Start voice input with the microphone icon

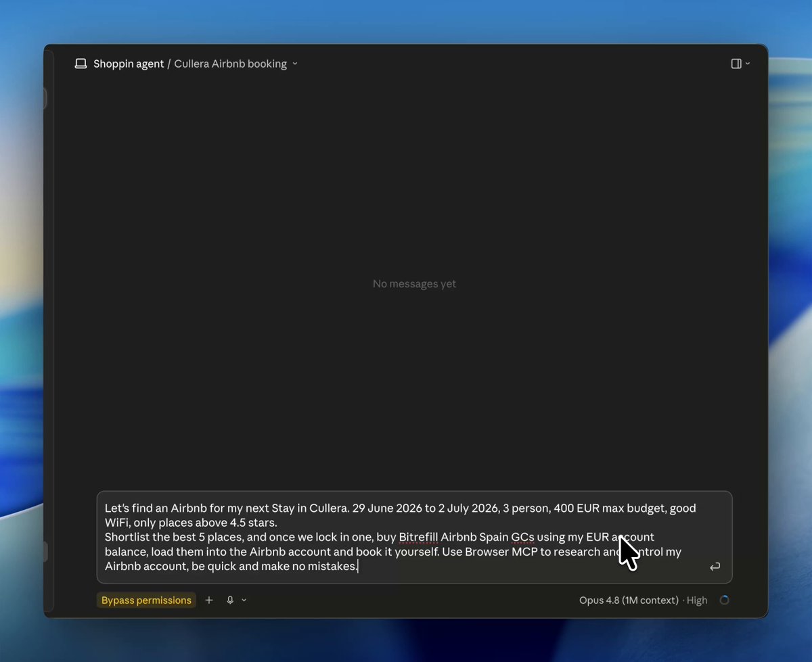pyautogui.click(x=230, y=600)
